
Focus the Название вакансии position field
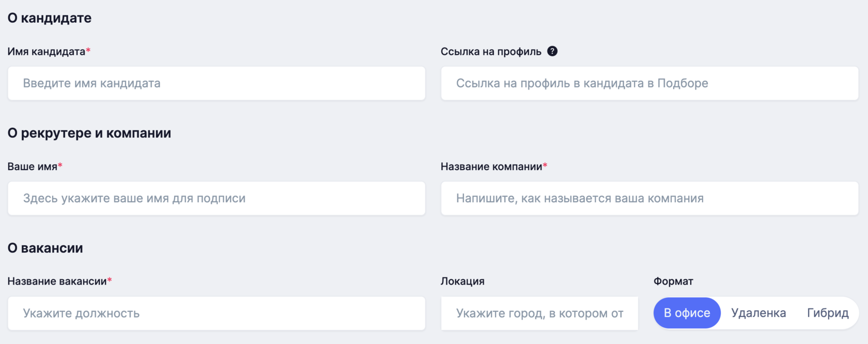[216, 313]
